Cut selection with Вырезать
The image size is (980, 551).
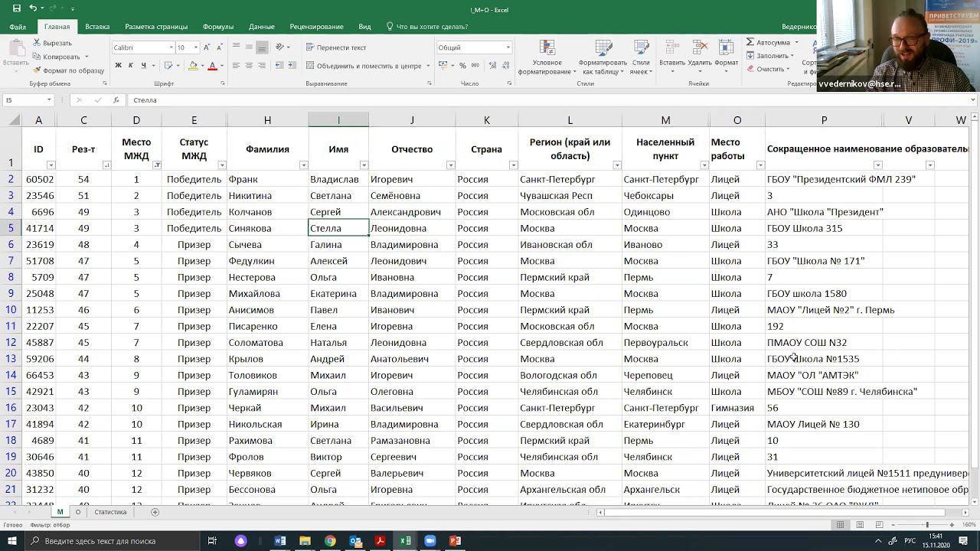pyautogui.click(x=52, y=43)
